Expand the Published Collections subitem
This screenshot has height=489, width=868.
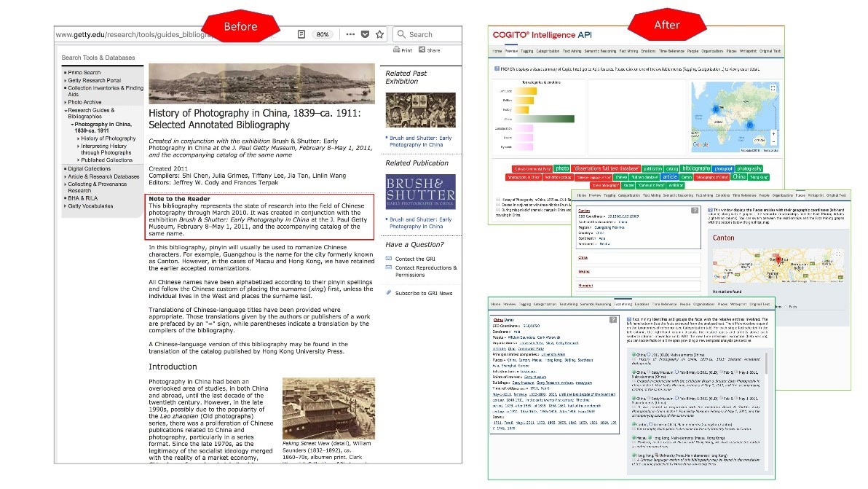pyautogui.click(x=79, y=160)
